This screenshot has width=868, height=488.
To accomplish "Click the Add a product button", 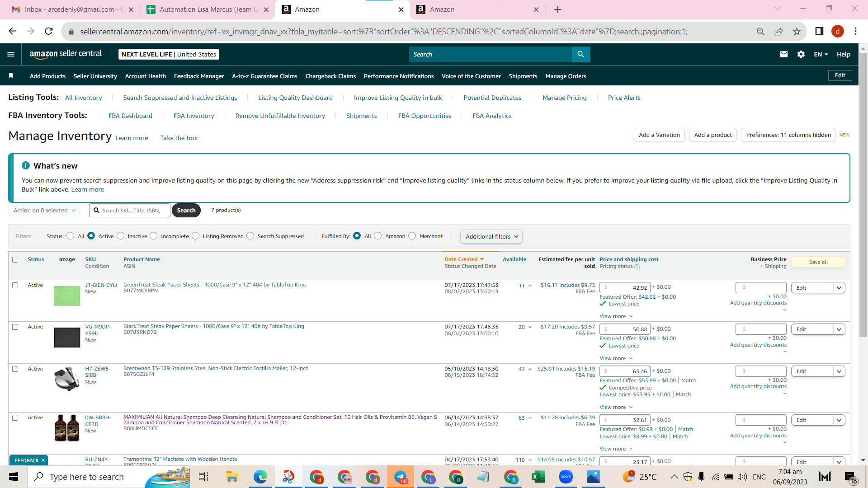I will (x=713, y=135).
